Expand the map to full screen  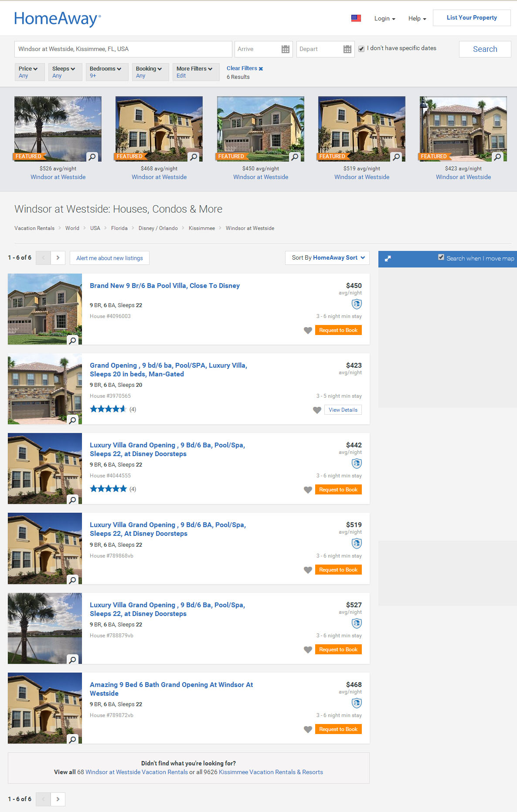[388, 258]
